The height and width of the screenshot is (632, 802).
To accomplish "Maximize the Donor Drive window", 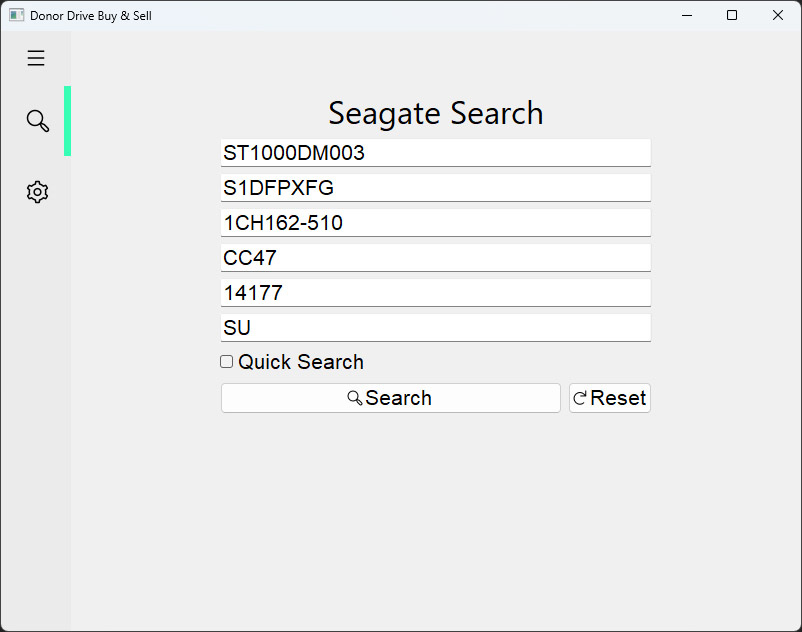I will click(x=732, y=15).
